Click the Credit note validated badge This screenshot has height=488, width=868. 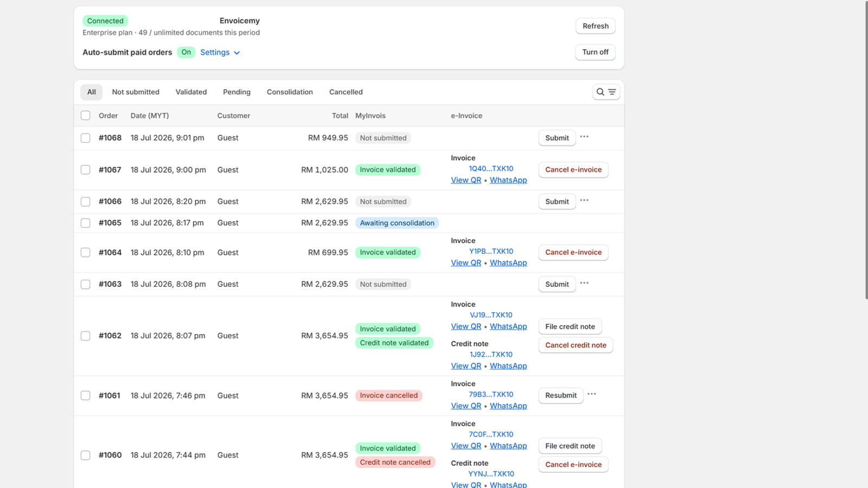click(394, 343)
